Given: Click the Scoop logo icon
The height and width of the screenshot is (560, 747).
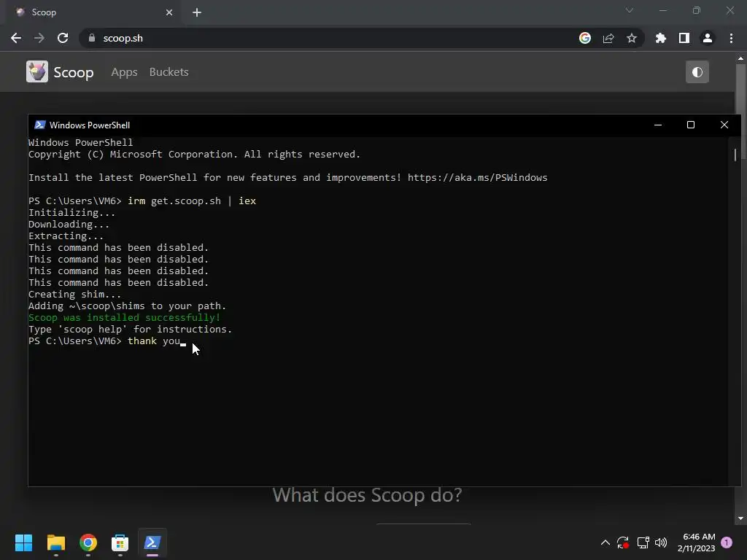Looking at the screenshot, I should pos(37,72).
